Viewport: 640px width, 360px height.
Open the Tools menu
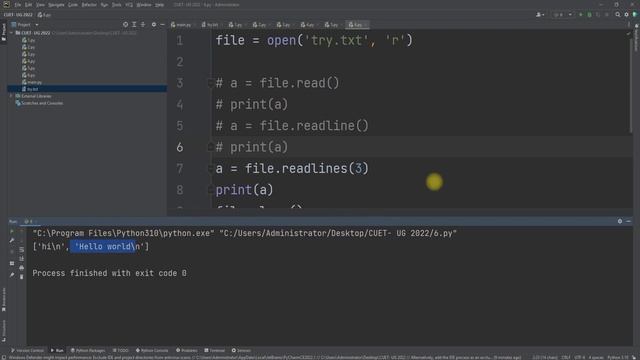[116, 5]
